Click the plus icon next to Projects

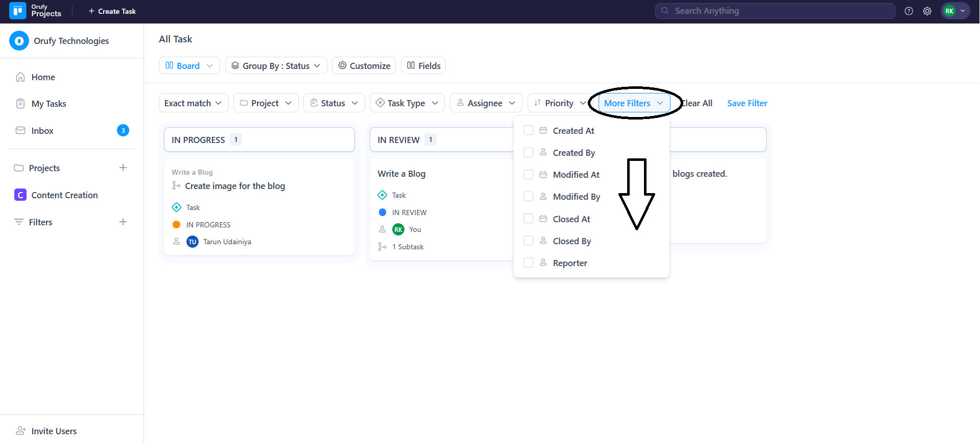pos(123,168)
